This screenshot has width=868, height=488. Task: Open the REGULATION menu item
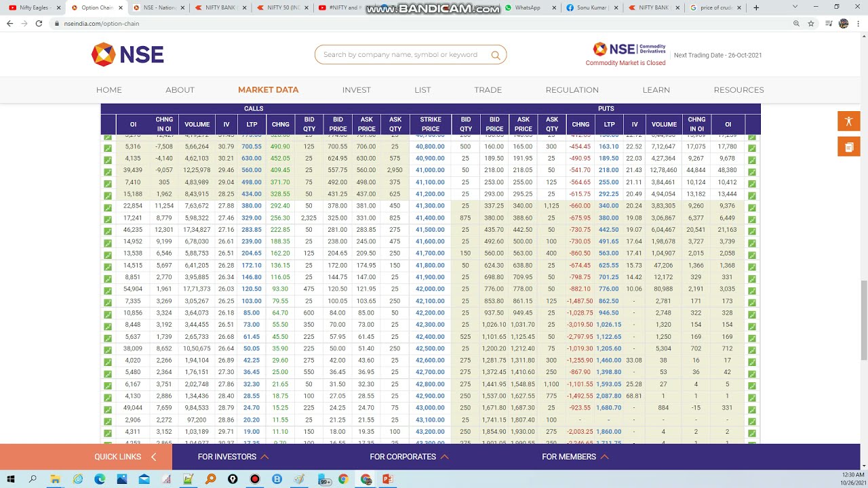[572, 89]
